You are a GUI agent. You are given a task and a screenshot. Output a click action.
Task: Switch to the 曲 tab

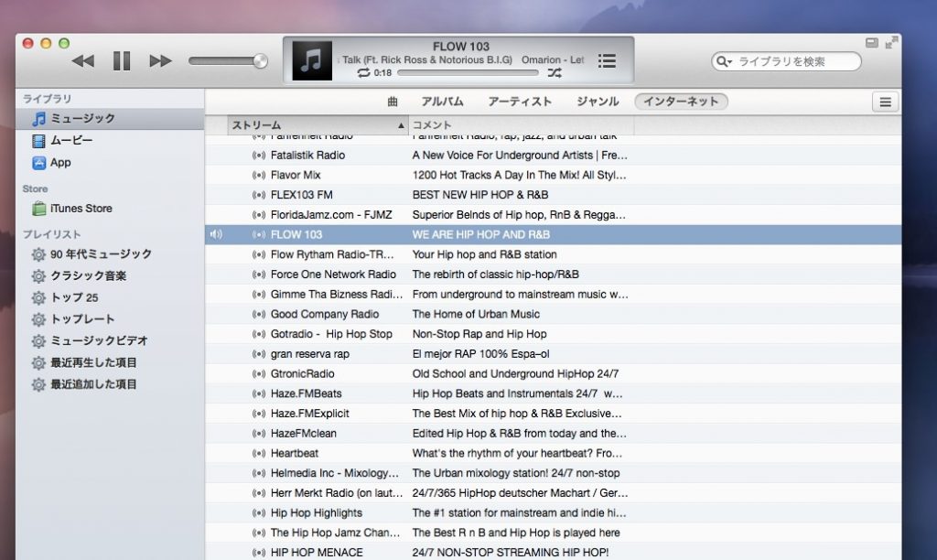[x=392, y=102]
